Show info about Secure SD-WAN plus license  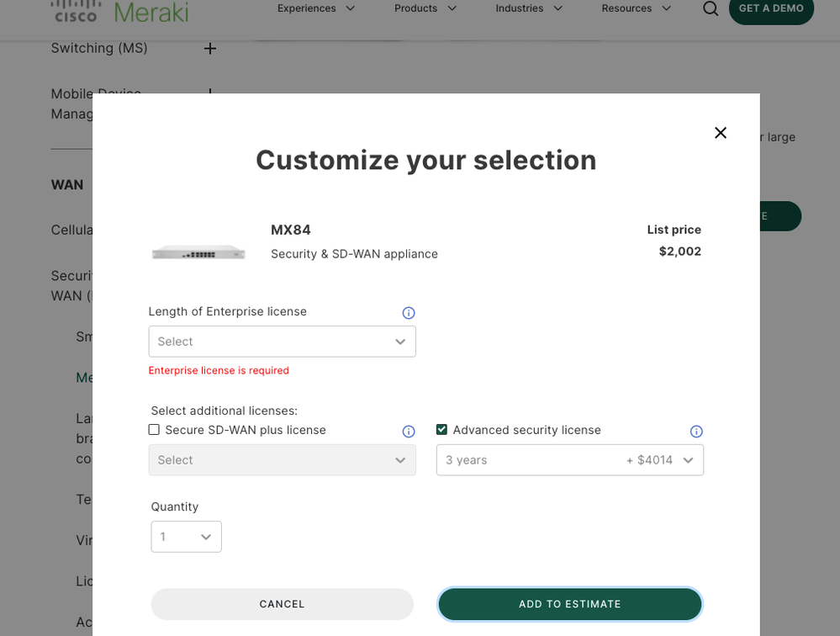[x=408, y=432]
